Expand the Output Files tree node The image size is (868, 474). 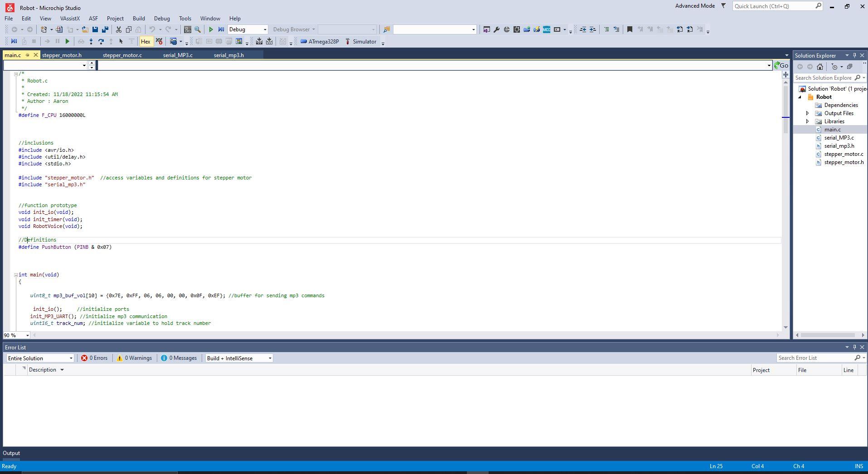(x=807, y=113)
